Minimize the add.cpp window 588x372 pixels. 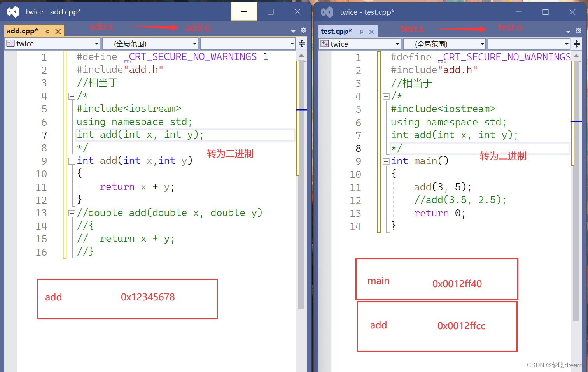244,12
